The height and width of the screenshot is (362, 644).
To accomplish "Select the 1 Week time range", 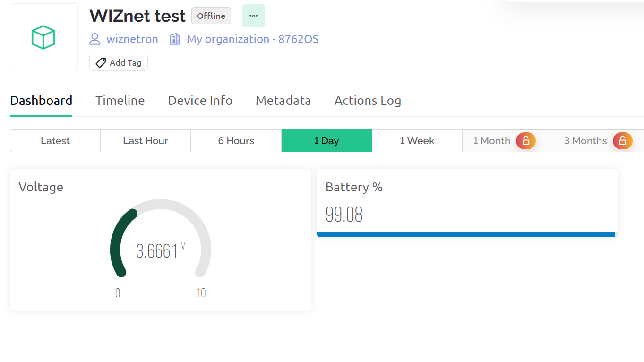I will [x=417, y=141].
